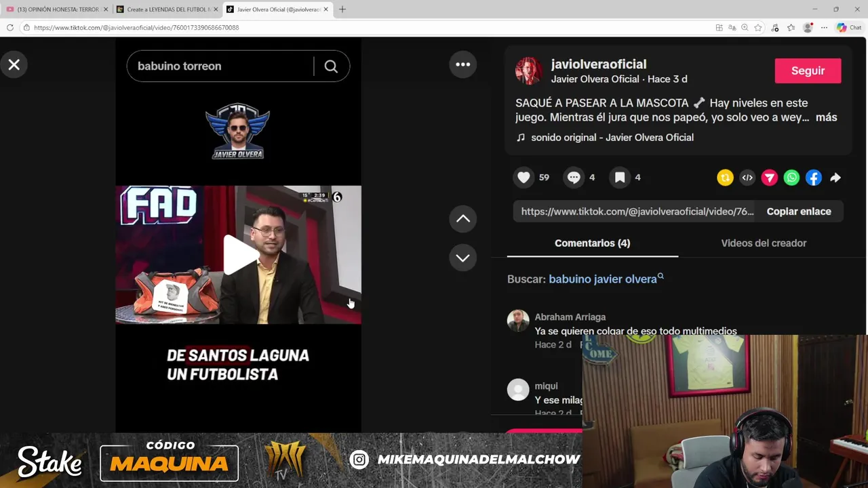Add page to favorites with star icon
Viewport: 868px width, 488px height.
pyautogui.click(x=758, y=28)
